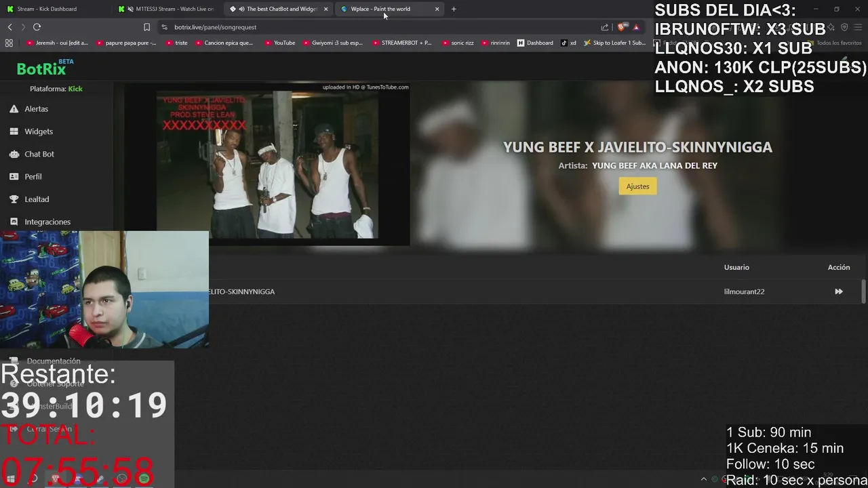Click the Alertas bell icon
Image resolution: width=868 pixels, height=488 pixels.
tap(14, 108)
